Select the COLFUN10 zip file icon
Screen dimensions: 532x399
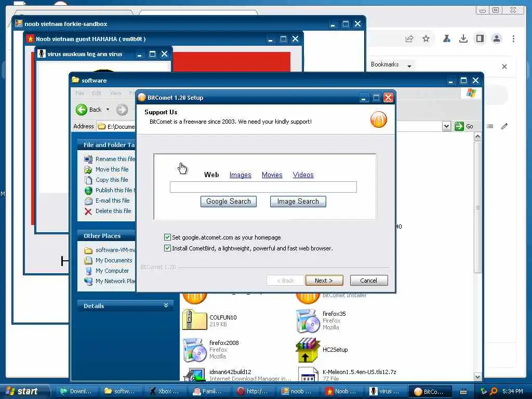coord(194,320)
